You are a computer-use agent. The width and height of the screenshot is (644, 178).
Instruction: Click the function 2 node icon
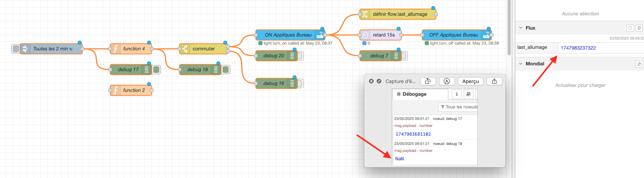(x=115, y=90)
